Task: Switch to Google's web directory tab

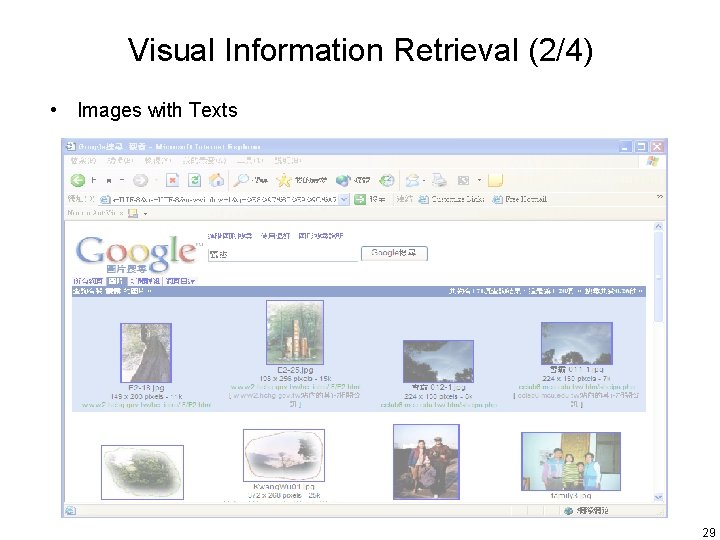Action: coord(180,281)
